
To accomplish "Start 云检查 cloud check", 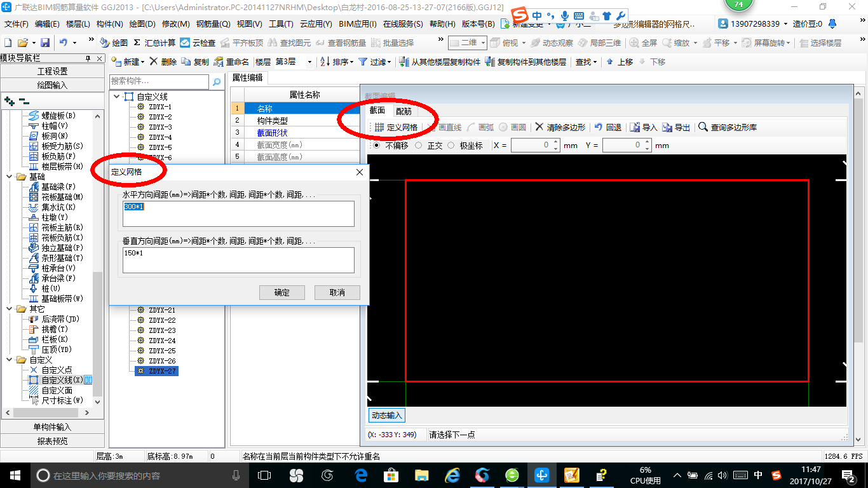I will pyautogui.click(x=198, y=43).
